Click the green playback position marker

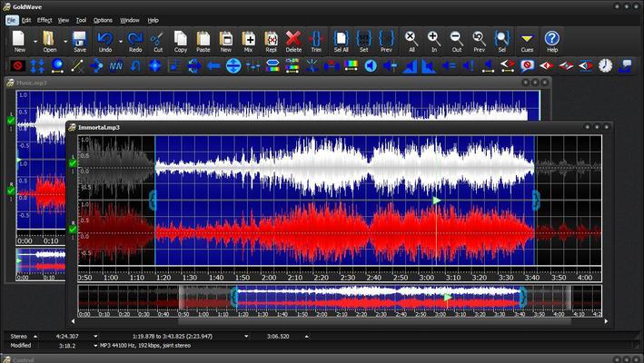pos(437,201)
